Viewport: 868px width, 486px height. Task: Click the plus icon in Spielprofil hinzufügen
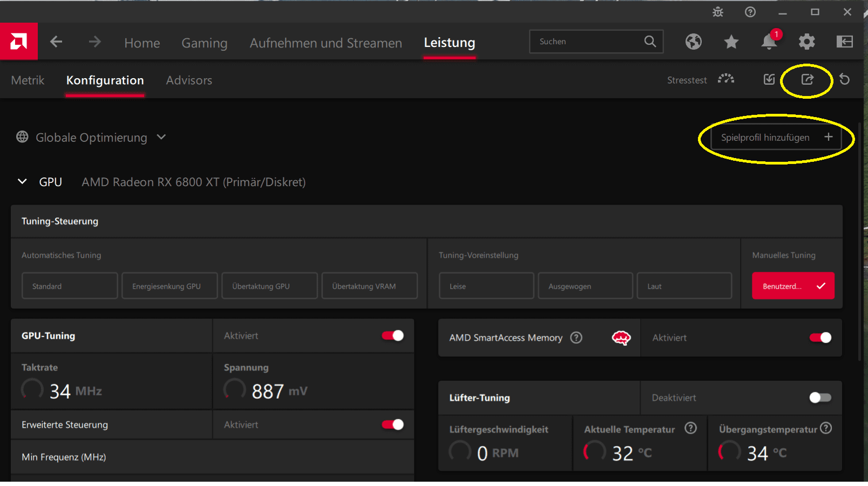(x=829, y=137)
